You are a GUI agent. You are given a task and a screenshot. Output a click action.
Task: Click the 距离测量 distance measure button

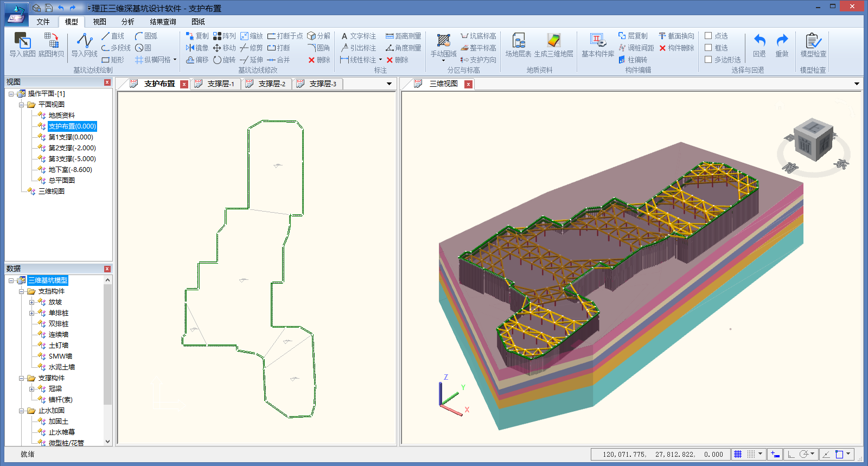[x=403, y=36]
